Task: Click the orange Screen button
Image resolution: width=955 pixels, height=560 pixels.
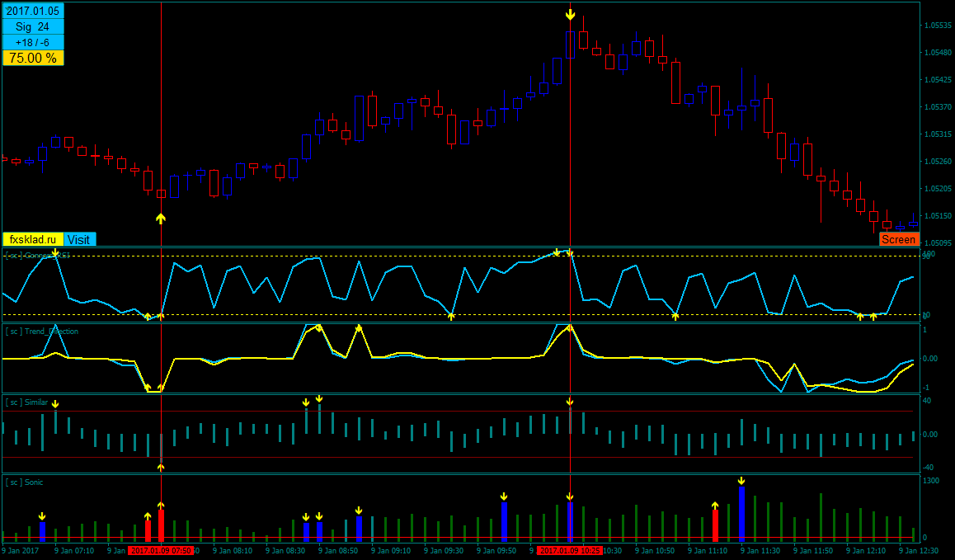Action: coord(898,239)
